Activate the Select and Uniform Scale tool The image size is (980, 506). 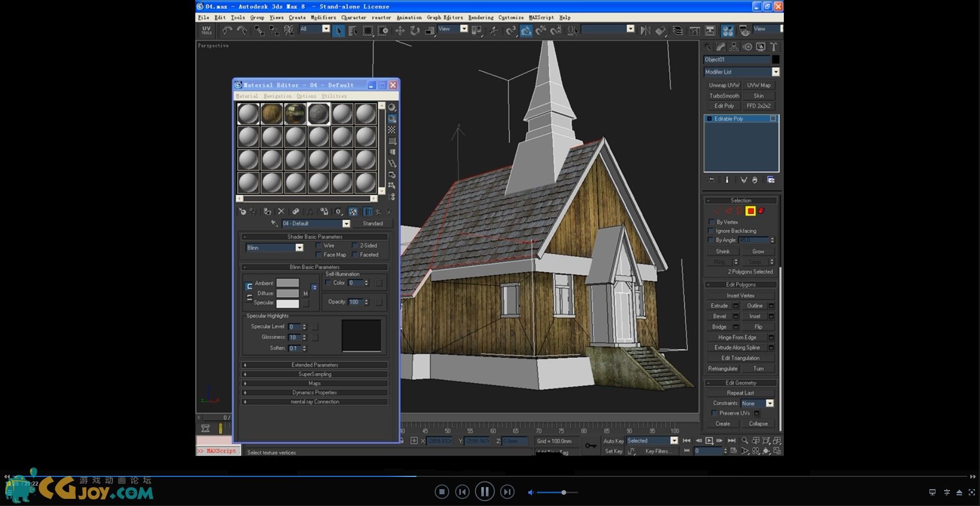tap(430, 31)
